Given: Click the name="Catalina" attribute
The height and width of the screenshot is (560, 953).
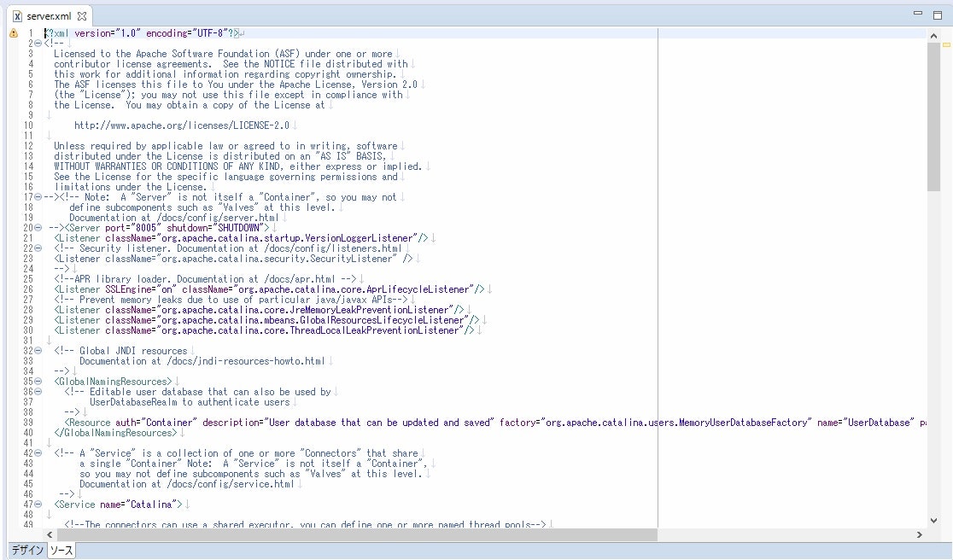Looking at the screenshot, I should (138, 505).
